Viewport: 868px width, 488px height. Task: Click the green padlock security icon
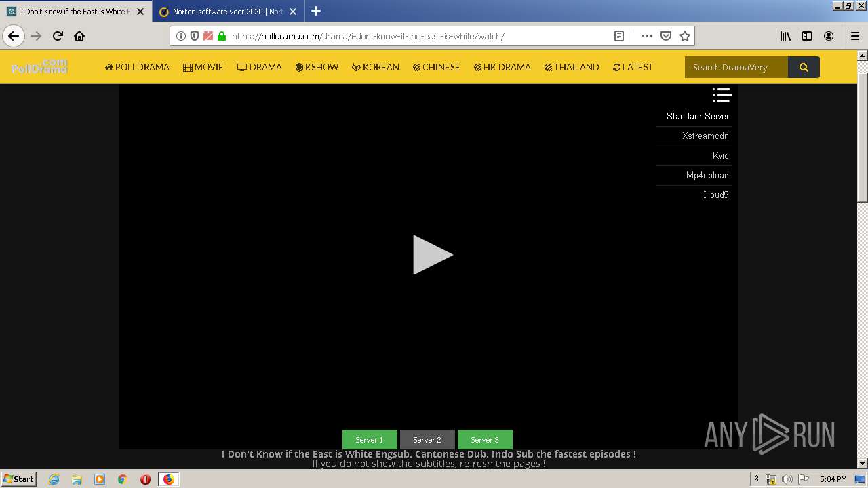point(222,36)
